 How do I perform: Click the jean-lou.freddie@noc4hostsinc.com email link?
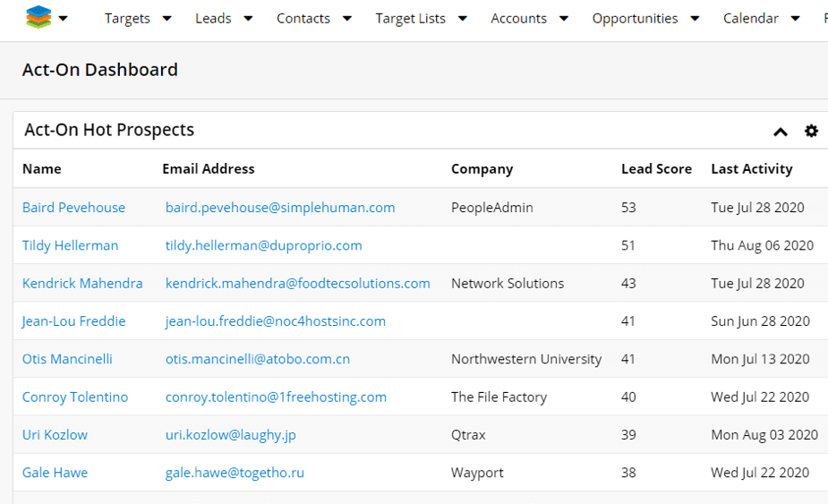pyautogui.click(x=275, y=320)
